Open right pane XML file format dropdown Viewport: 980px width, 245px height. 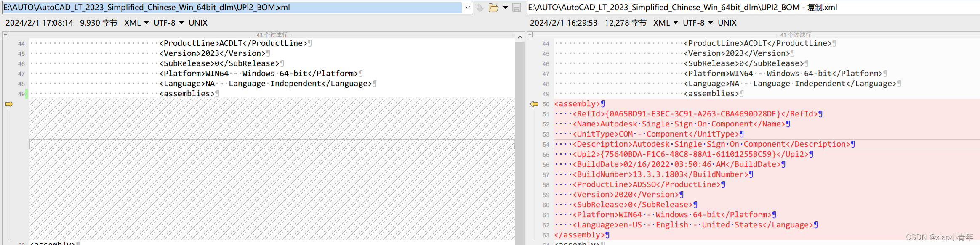666,23
